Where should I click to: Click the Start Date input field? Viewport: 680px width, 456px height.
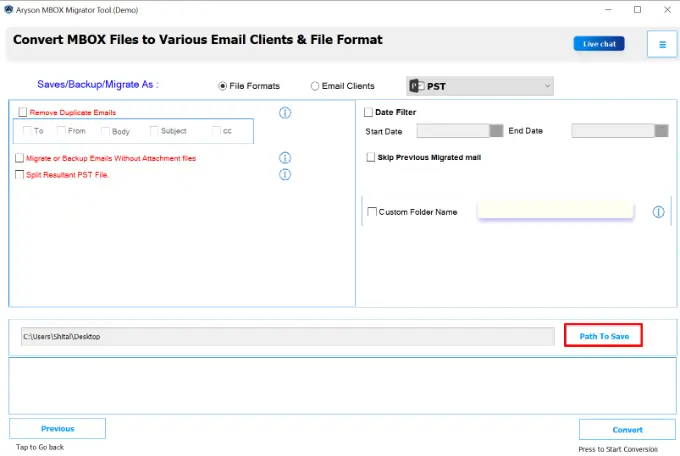[x=453, y=131]
